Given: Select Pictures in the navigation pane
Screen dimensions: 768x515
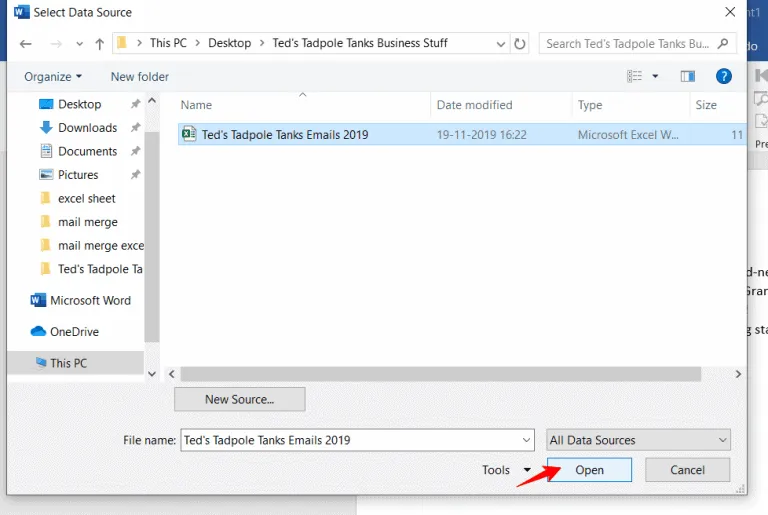Looking at the screenshot, I should click(x=78, y=174).
